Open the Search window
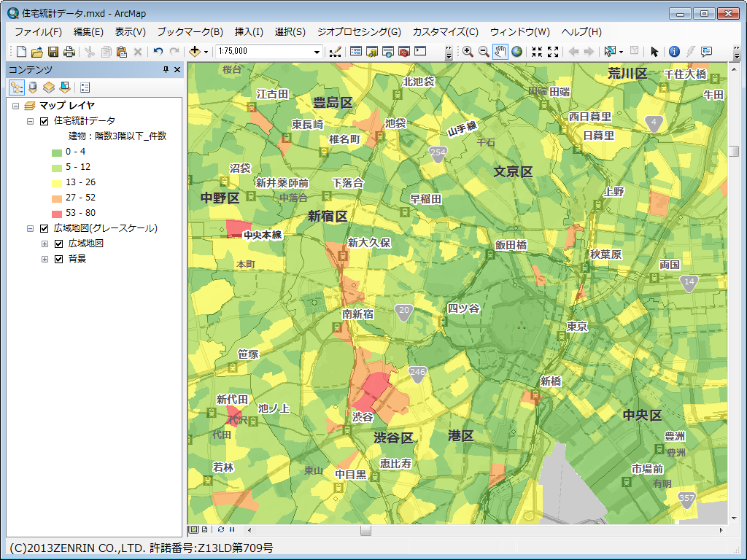The height and width of the screenshot is (560, 747). click(388, 52)
